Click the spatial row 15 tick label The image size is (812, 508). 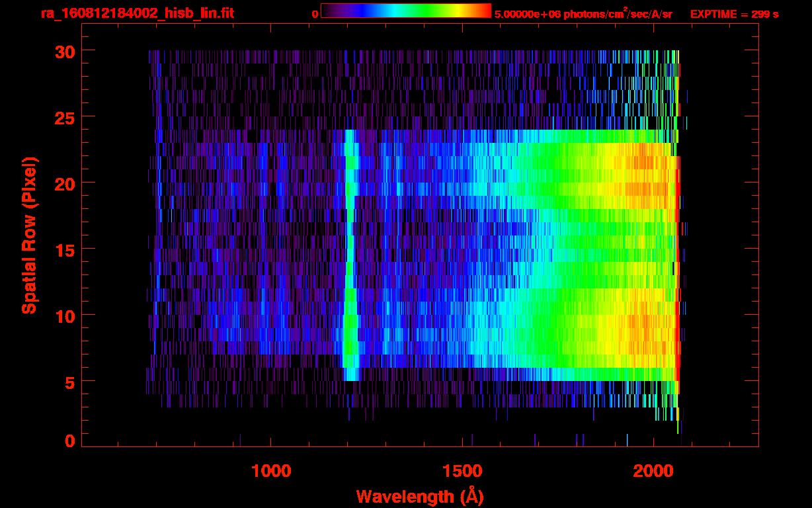coord(65,250)
